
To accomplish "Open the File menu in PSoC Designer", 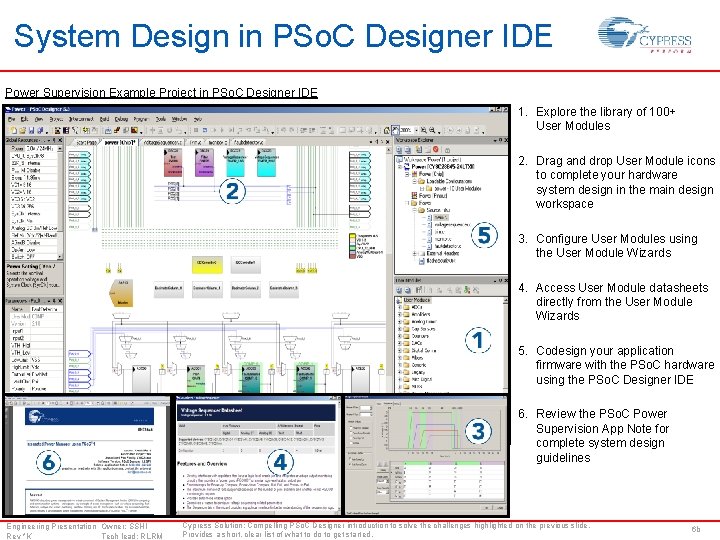I will [11, 119].
